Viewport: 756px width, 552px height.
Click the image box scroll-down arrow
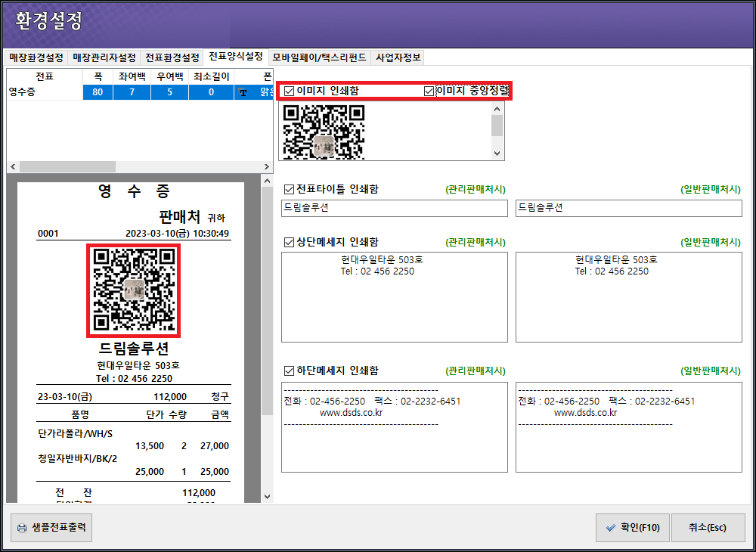[497, 154]
